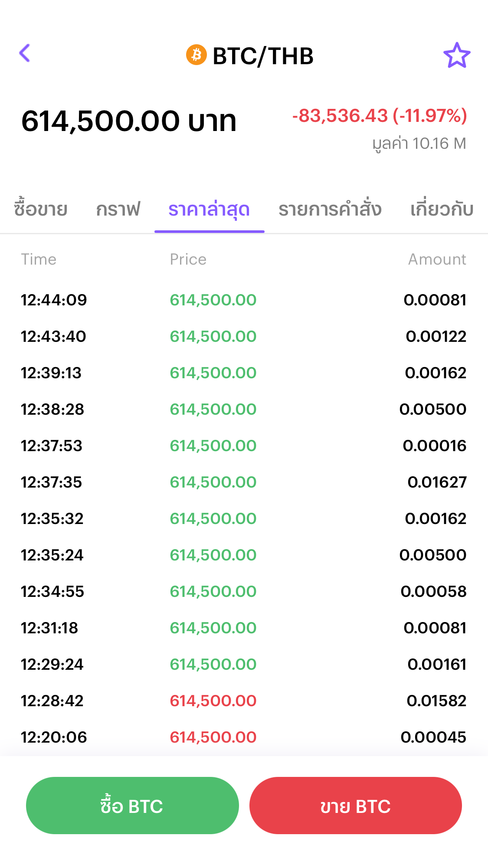488x868 pixels.
Task: Open the กราฟ tab
Action: pyautogui.click(x=118, y=209)
